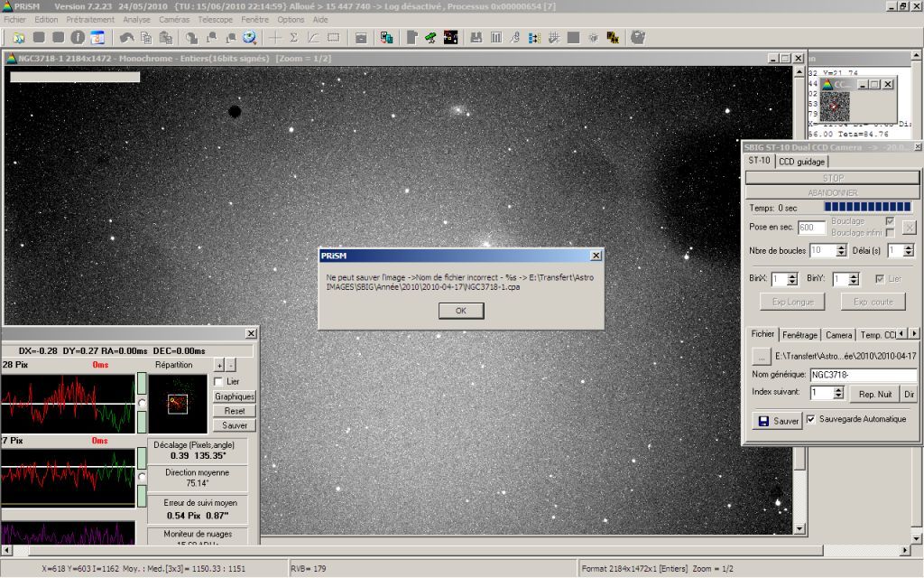Click the info icon in the toolbar
Image resolution: width=924 pixels, height=578 pixels.
tap(78, 38)
